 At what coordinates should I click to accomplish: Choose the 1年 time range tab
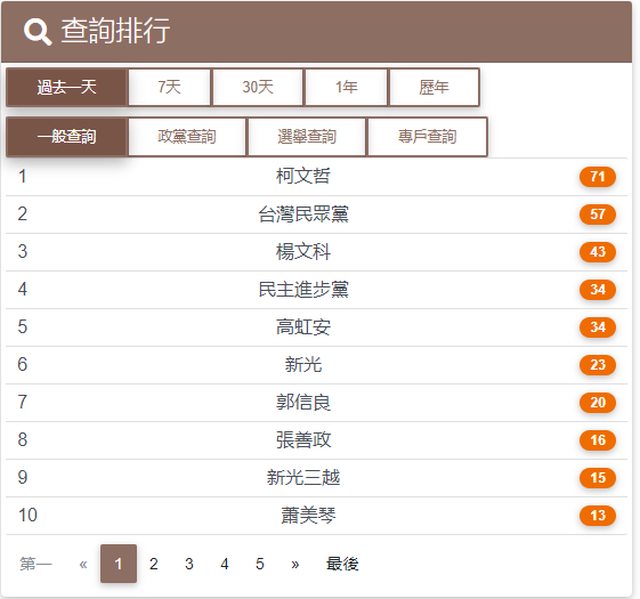[x=346, y=87]
